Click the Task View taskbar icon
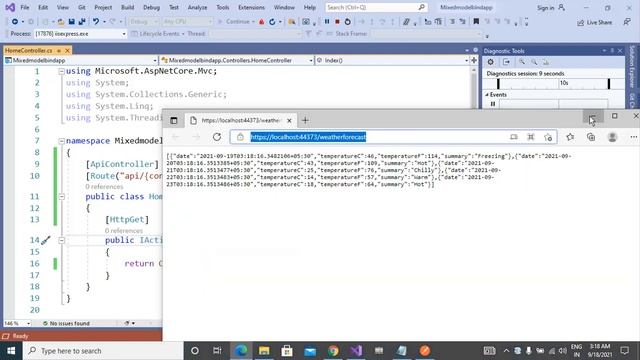 (217, 351)
